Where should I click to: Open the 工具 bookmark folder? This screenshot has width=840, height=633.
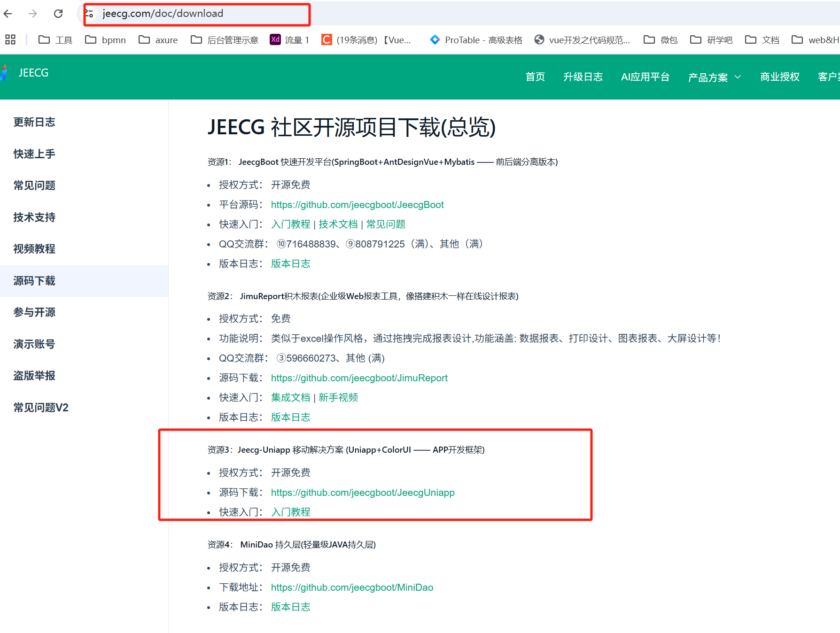(55, 40)
